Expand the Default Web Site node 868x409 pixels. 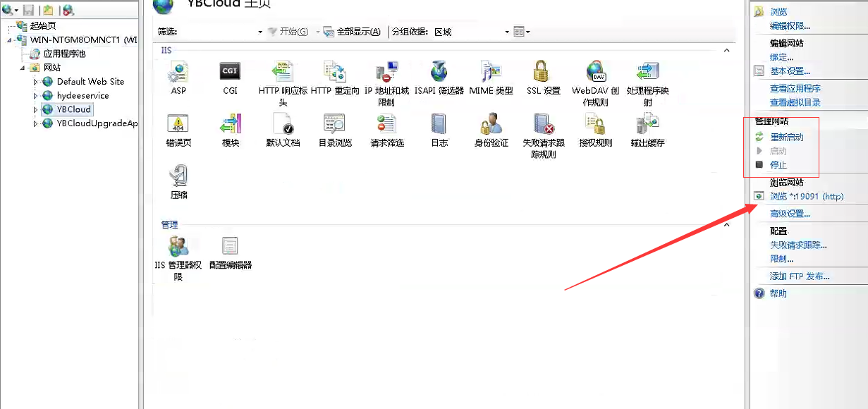click(36, 82)
